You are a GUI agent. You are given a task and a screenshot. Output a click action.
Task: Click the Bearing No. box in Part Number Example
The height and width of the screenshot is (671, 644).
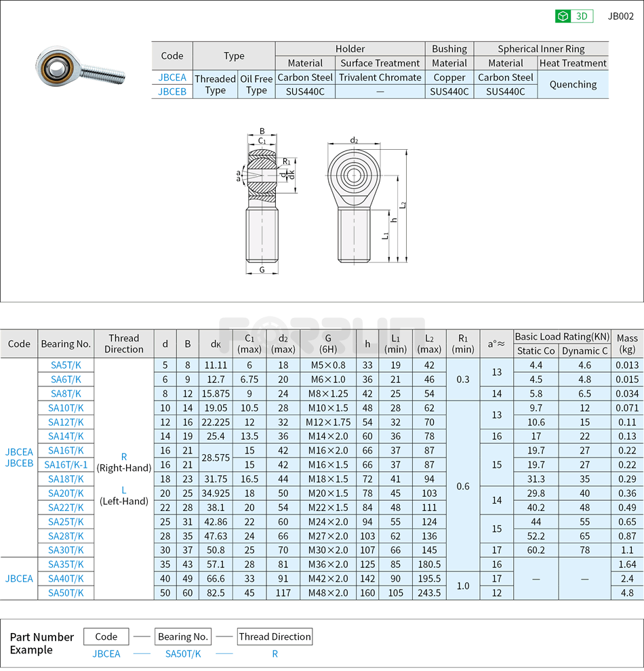click(183, 637)
